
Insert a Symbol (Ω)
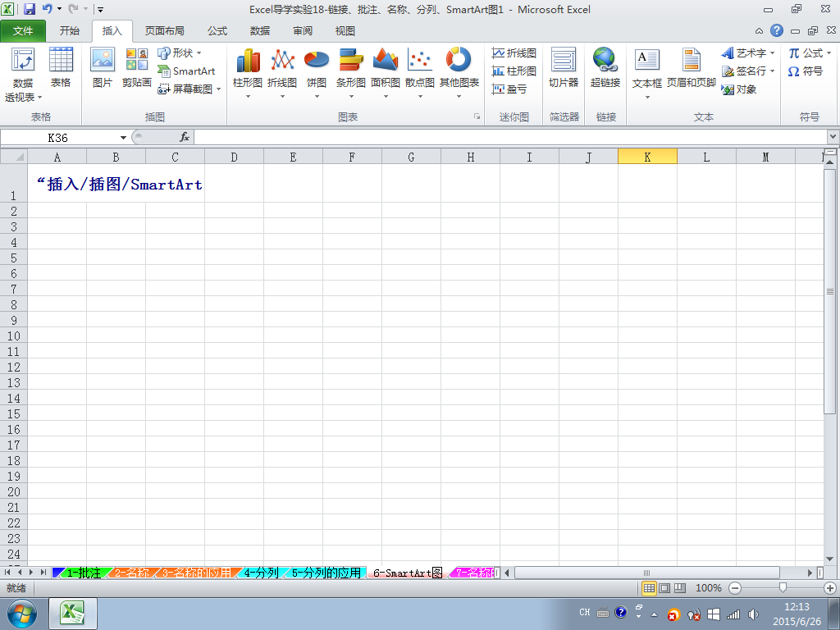[x=806, y=71]
